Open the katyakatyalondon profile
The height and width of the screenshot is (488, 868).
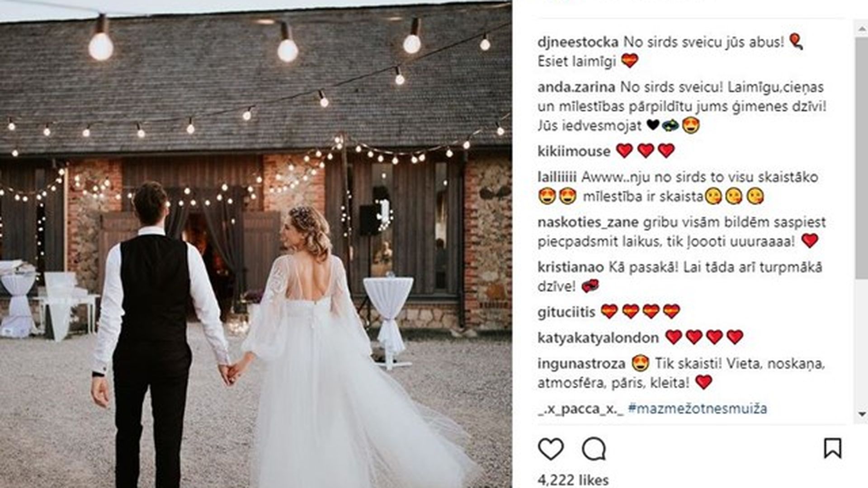tap(598, 338)
